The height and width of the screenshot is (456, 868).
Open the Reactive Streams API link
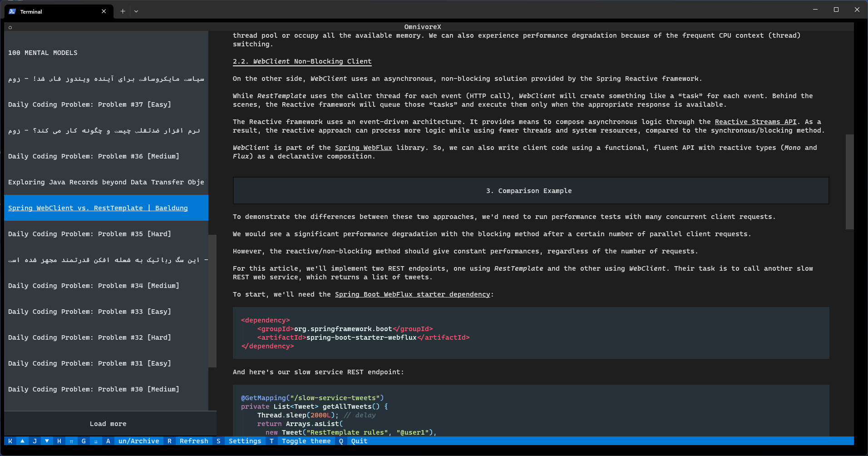pyautogui.click(x=755, y=121)
